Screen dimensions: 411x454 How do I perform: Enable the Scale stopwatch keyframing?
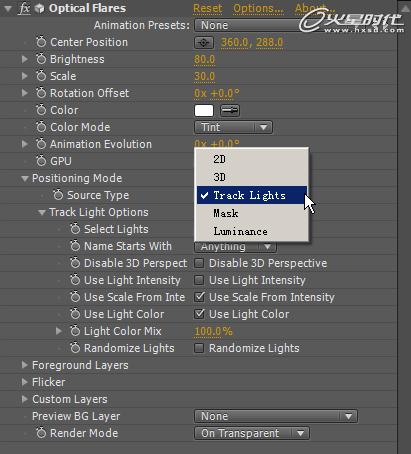pyautogui.click(x=41, y=76)
